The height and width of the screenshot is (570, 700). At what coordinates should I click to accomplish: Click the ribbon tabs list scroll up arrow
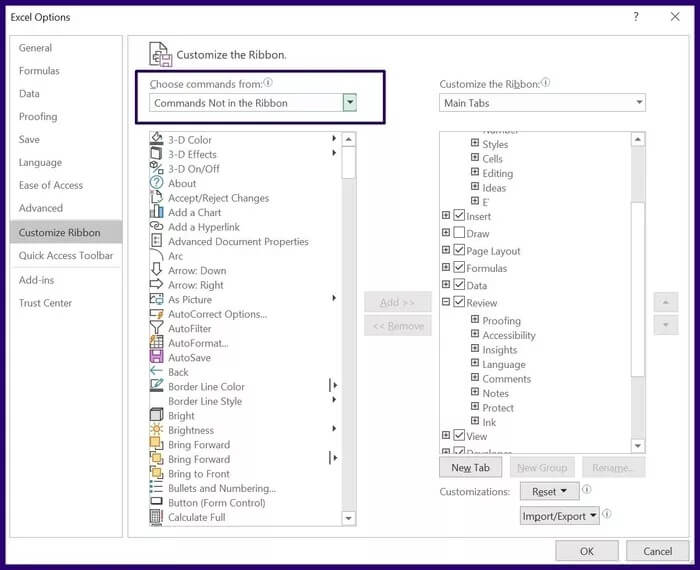(x=638, y=139)
